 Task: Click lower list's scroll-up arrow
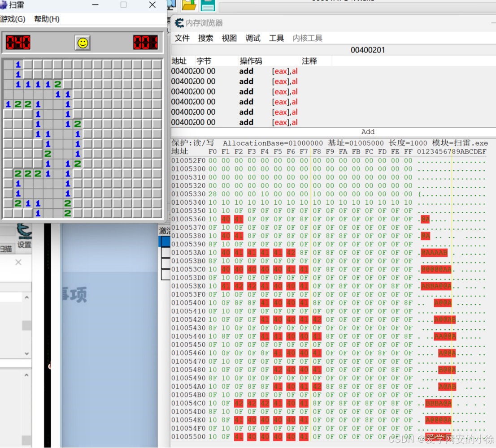26,375
